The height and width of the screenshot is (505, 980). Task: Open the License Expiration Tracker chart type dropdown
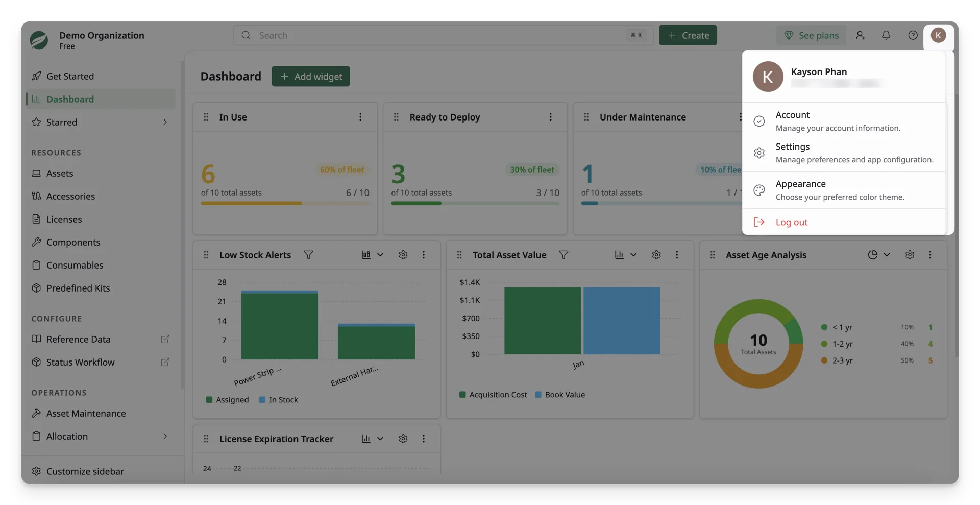(373, 439)
